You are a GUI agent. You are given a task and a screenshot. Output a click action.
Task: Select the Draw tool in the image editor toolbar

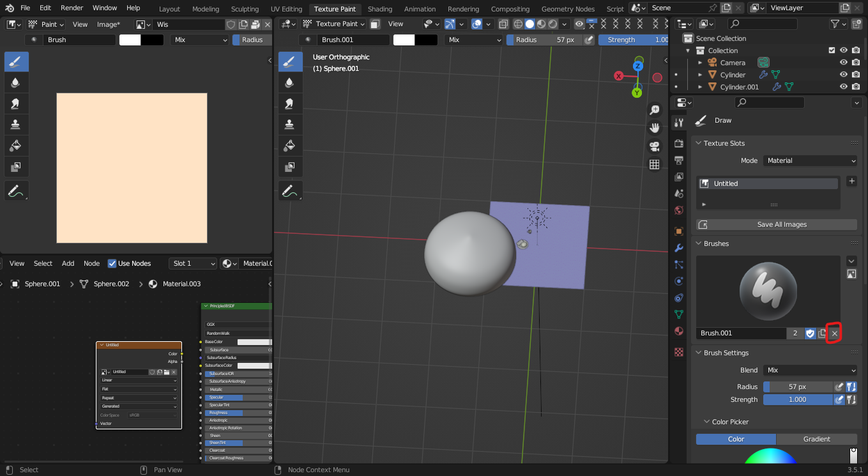click(16, 62)
